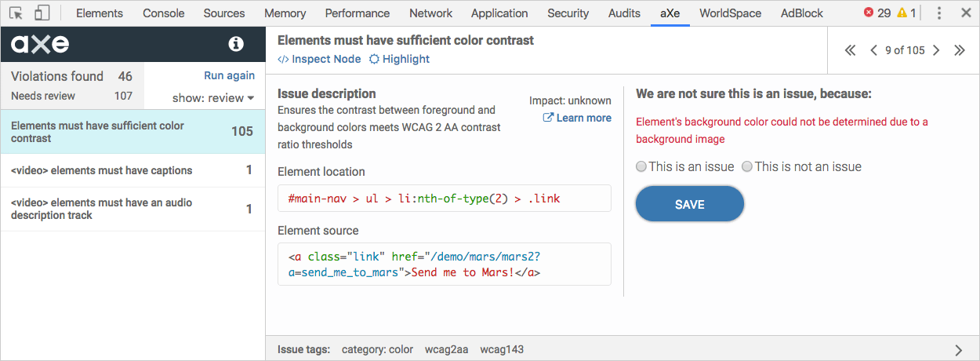The width and height of the screenshot is (980, 361).
Task: Select "This is not an issue" radio button
Action: [747, 166]
